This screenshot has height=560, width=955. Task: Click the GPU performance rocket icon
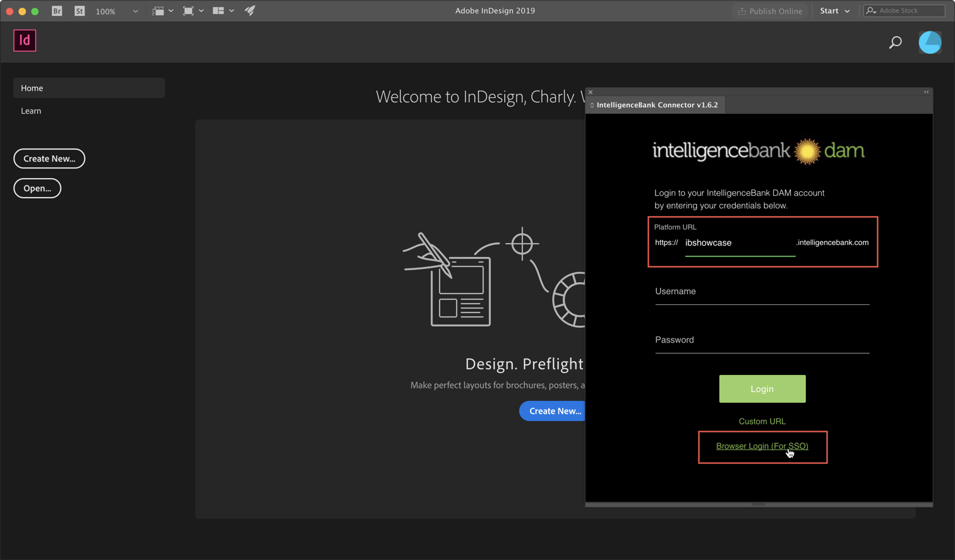pyautogui.click(x=250, y=11)
